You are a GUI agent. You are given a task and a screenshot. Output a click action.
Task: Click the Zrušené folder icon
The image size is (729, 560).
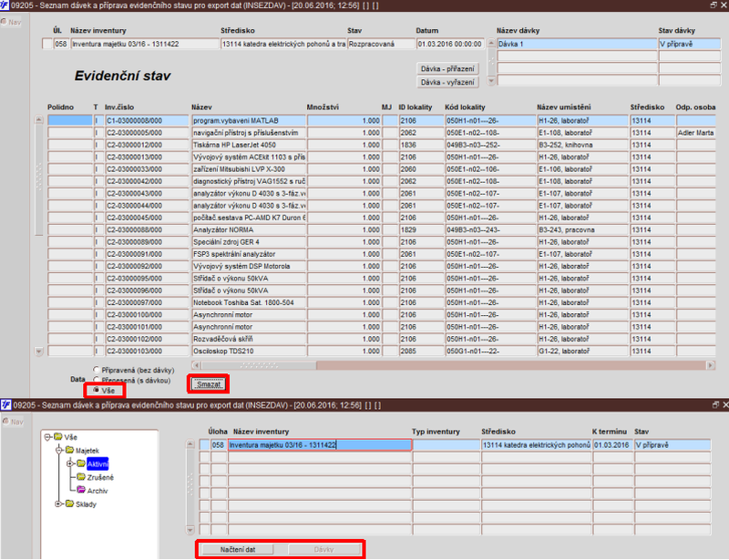tap(81, 477)
